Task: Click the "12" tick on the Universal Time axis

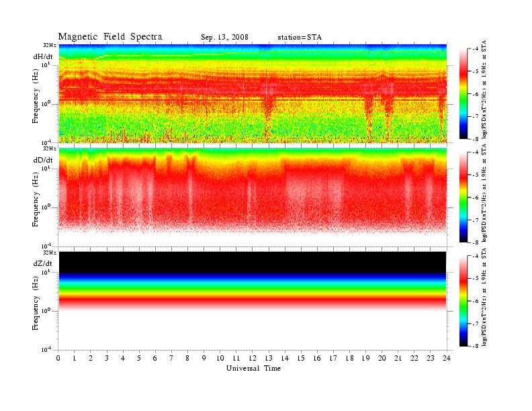Action: [253, 358]
